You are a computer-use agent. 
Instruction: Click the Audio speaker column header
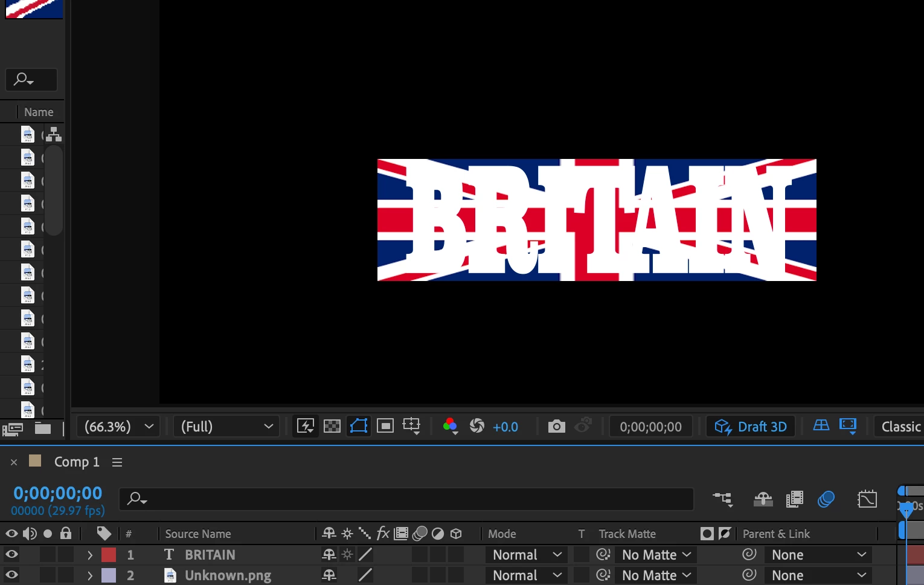point(30,534)
